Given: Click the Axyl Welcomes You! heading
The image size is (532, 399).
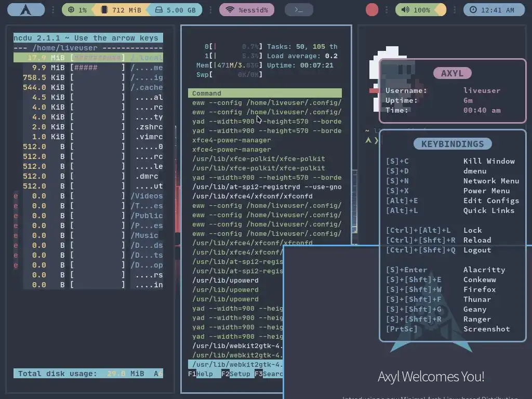Looking at the screenshot, I should click(x=431, y=377).
